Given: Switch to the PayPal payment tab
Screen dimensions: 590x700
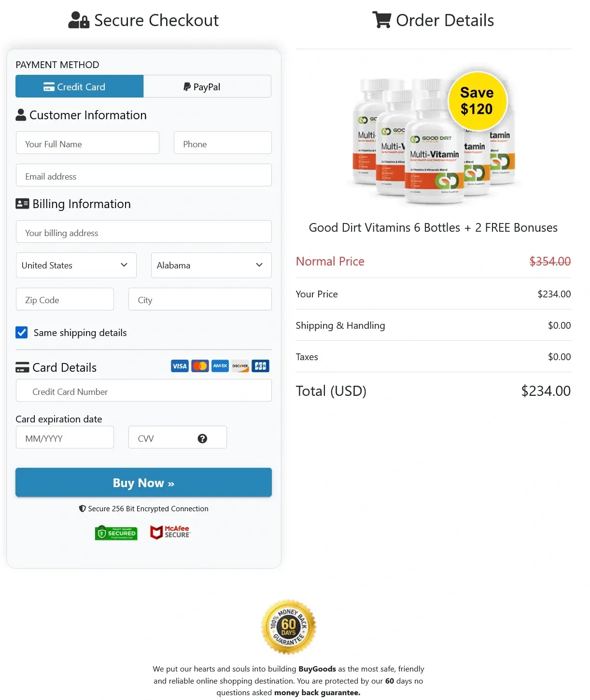Looking at the screenshot, I should pos(207,86).
